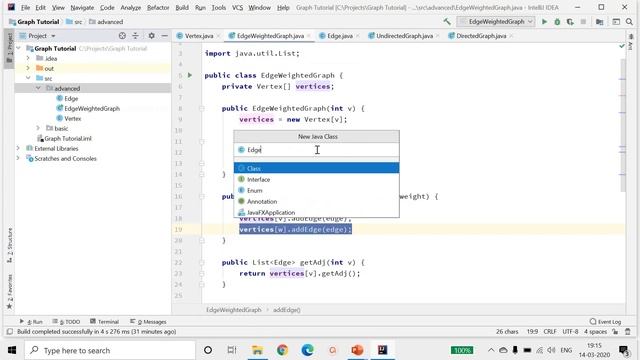Viewport: 640px width, 360px height.
Task: Select Class in New Java Class popup
Action: [x=316, y=168]
